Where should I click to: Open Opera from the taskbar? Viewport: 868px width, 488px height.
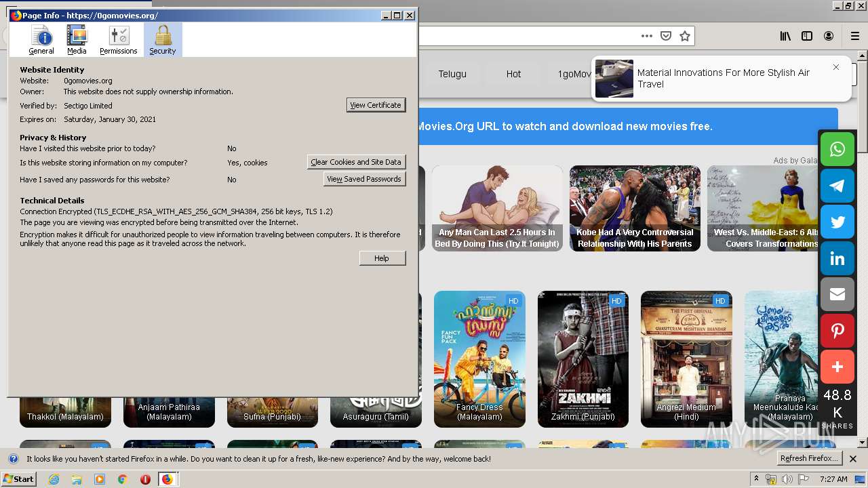pos(145,479)
